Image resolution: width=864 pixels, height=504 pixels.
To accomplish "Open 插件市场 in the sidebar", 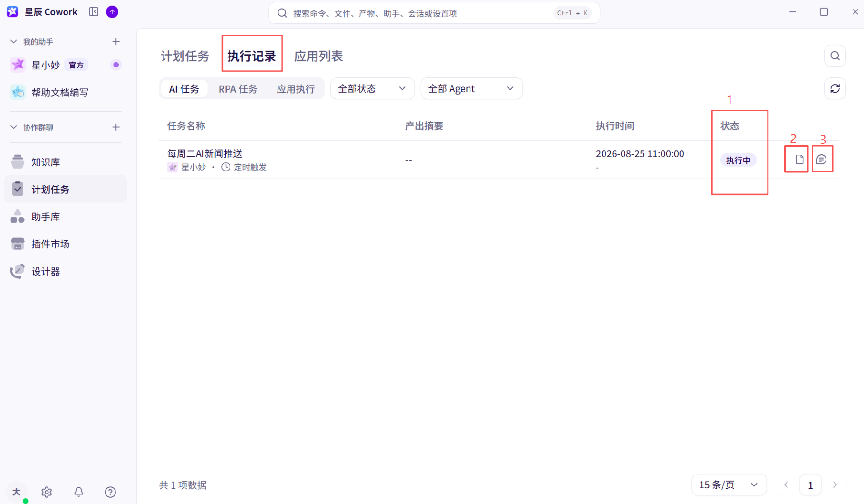I will (x=66, y=244).
